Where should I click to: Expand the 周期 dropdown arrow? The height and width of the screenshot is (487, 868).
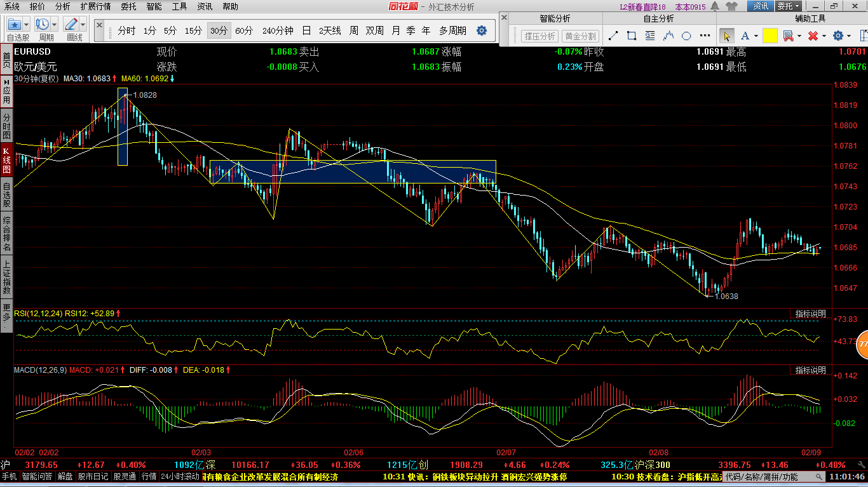55,24
